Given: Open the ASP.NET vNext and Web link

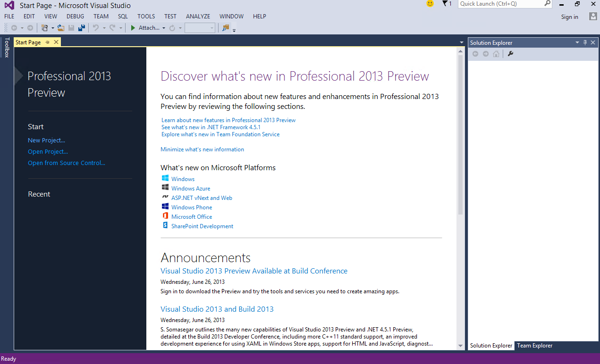Looking at the screenshot, I should pos(202,198).
